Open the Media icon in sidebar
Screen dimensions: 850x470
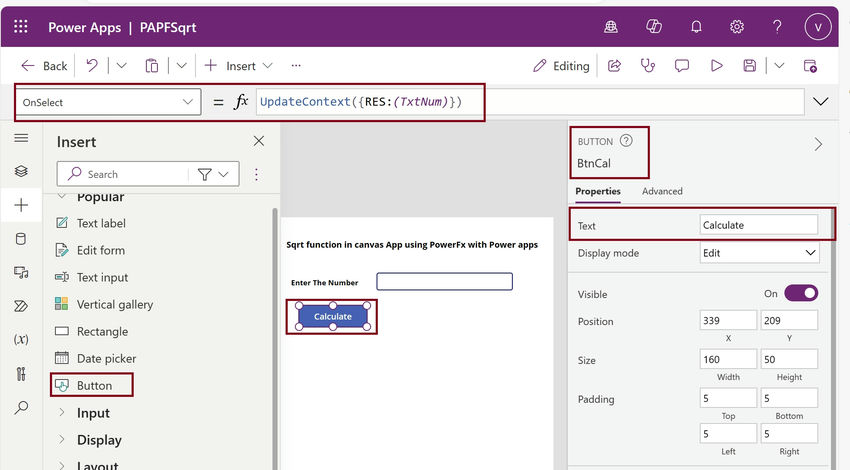[x=21, y=272]
